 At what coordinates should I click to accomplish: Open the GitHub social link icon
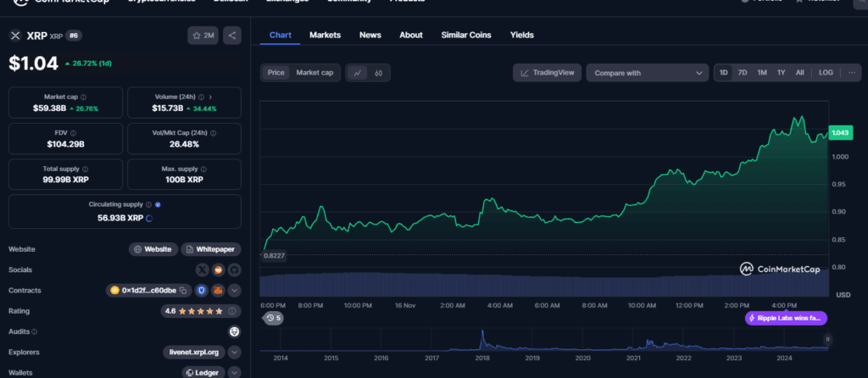(234, 270)
